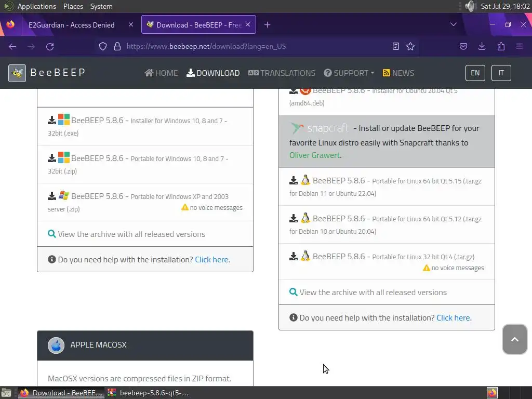Close the Download - BeeBEEP tab
Screen dimensions: 532x399
[x=248, y=25]
